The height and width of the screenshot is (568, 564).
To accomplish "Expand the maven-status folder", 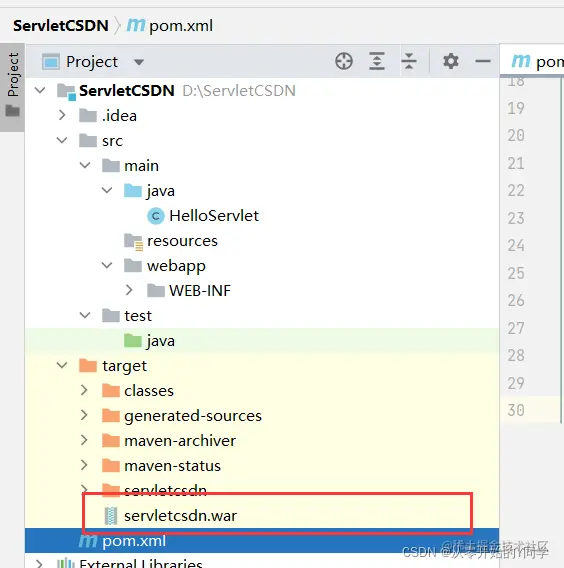I will pyautogui.click(x=84, y=465).
